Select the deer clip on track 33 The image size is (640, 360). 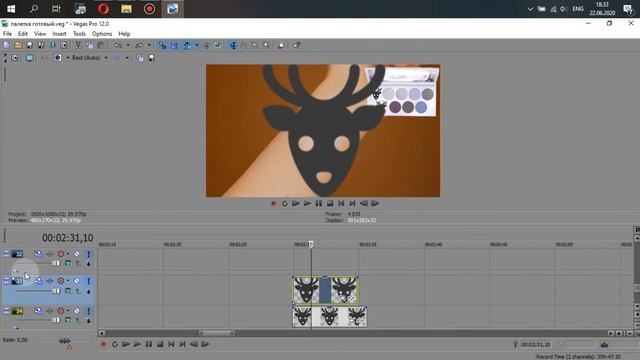325,290
